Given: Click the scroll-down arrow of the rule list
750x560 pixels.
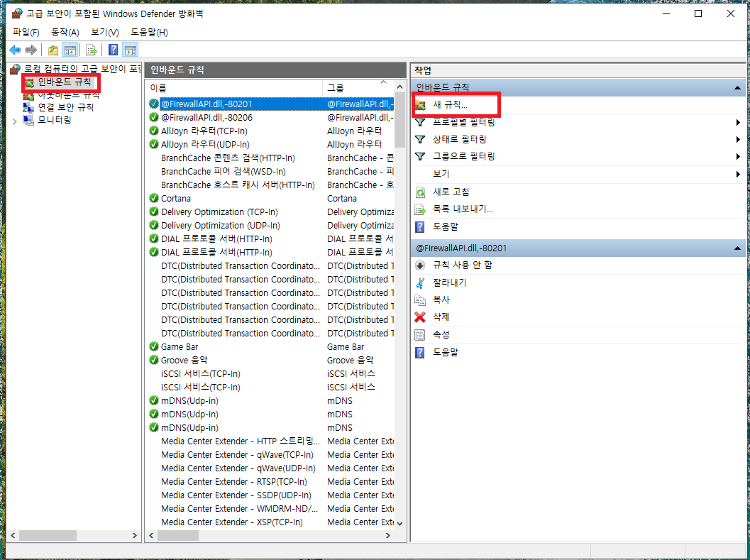Looking at the screenshot, I should pos(400,524).
